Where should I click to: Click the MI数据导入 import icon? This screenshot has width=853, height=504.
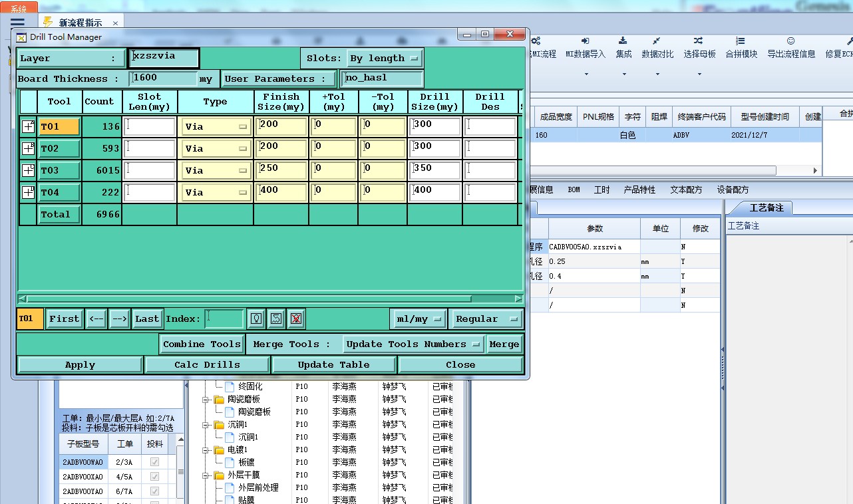tap(586, 41)
